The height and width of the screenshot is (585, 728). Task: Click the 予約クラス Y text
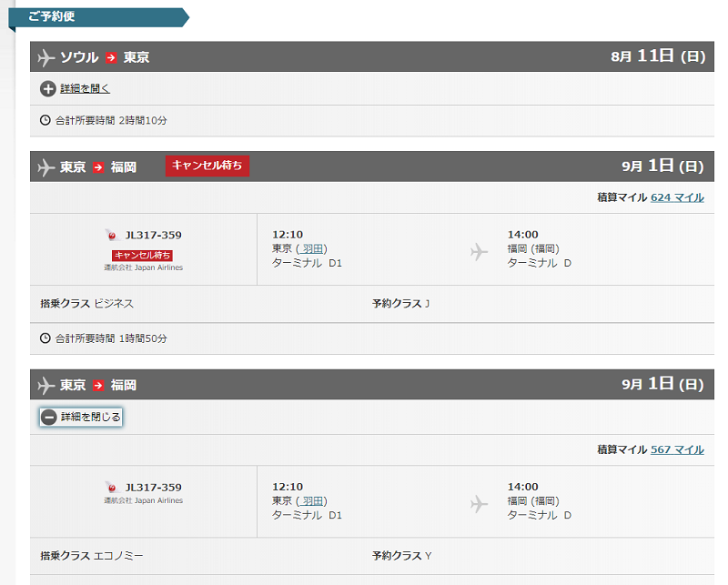(401, 556)
